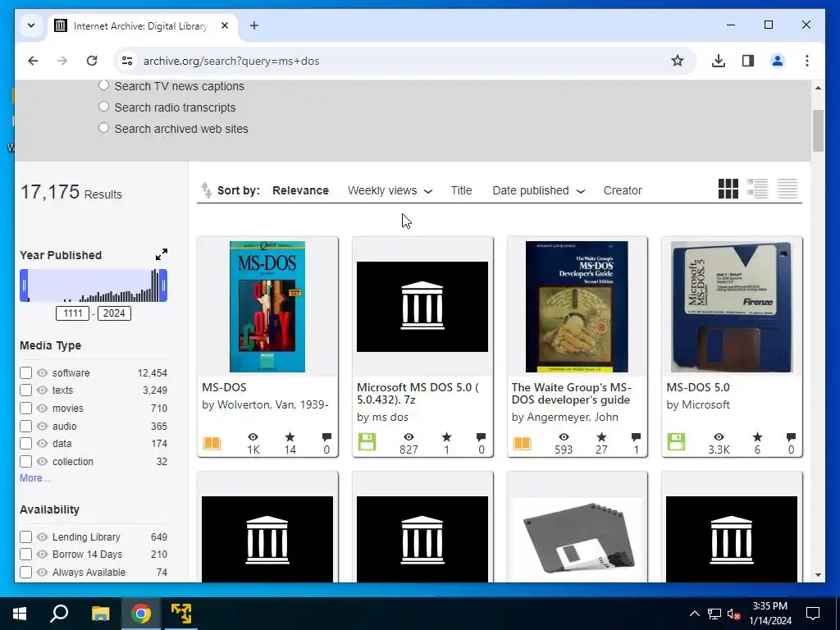Hide collection media type with eye icon

[43, 461]
